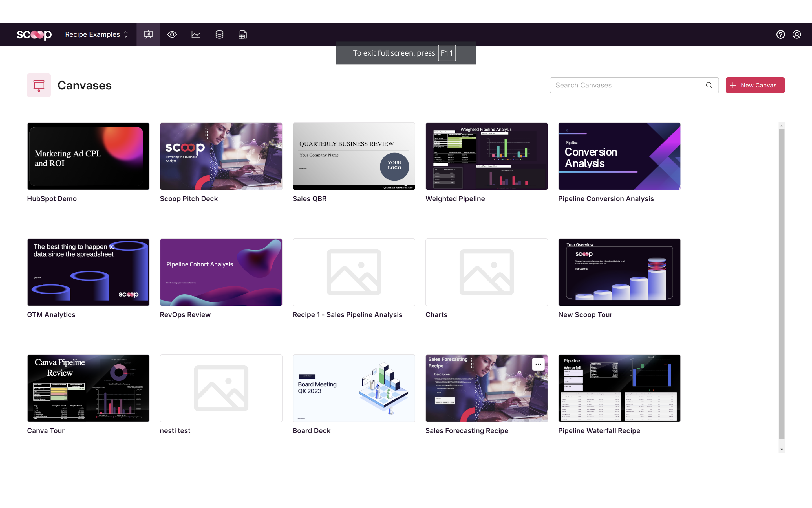Click the search magnifier icon

[x=709, y=85]
